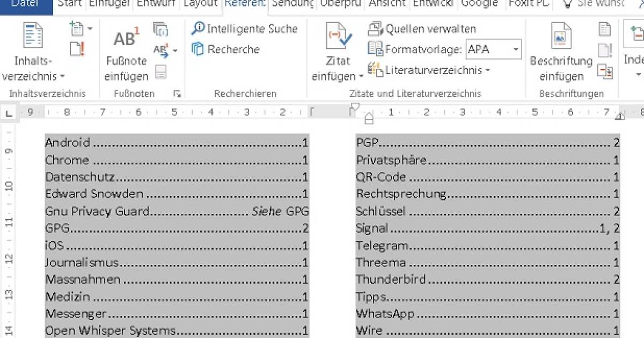Click Intelligente Suche
The image size is (644, 338).
pos(244,29)
